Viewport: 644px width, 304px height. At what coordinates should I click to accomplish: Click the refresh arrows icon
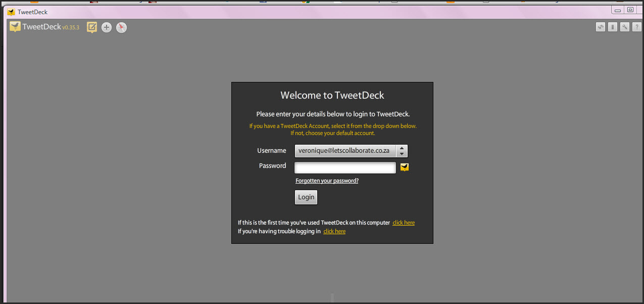601,27
